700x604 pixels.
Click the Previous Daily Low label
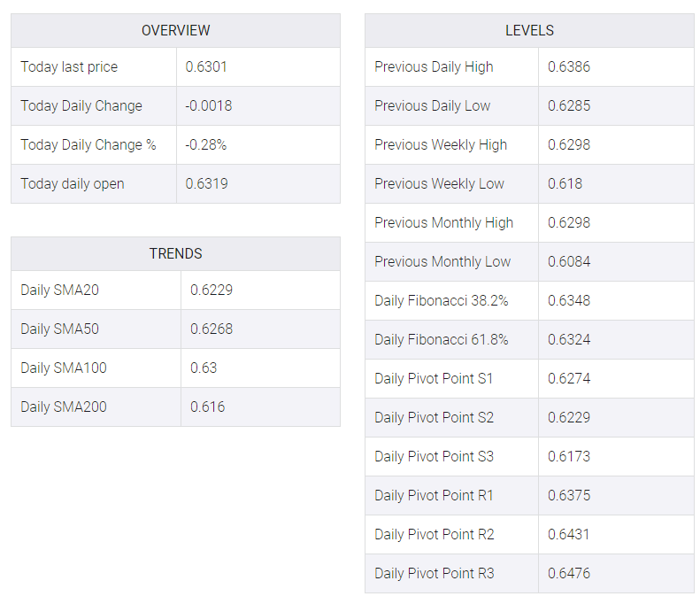point(432,106)
